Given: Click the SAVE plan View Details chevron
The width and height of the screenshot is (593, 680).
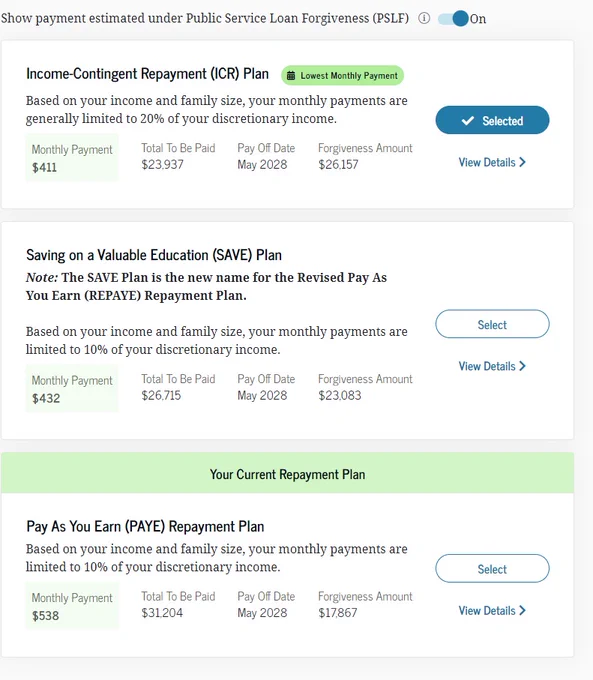Looking at the screenshot, I should pyautogui.click(x=522, y=366).
